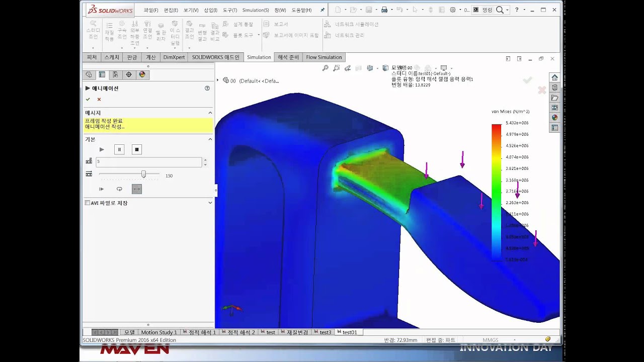This screenshot has height=362, width=644.
Task: Switch to the Flow Simulation tab
Action: tap(324, 57)
